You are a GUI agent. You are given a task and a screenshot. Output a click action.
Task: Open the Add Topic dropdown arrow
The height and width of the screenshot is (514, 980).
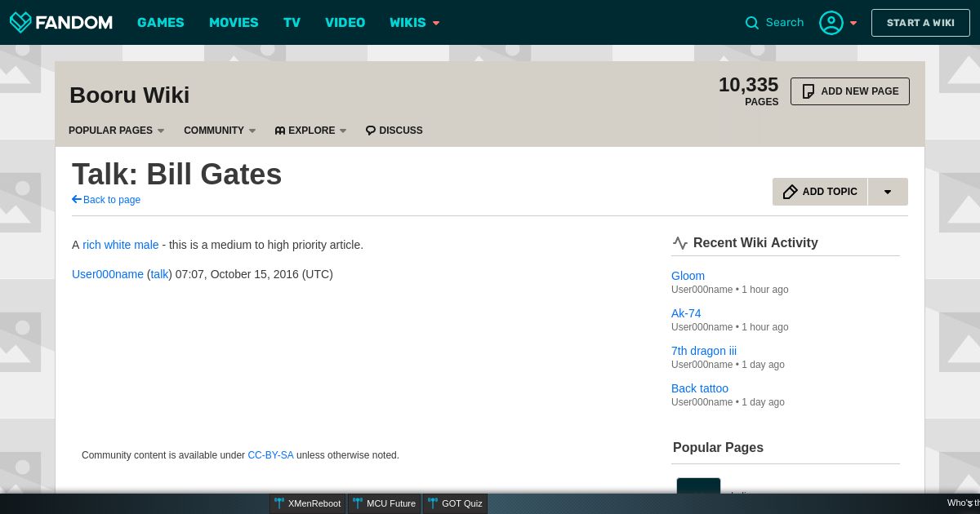click(888, 192)
